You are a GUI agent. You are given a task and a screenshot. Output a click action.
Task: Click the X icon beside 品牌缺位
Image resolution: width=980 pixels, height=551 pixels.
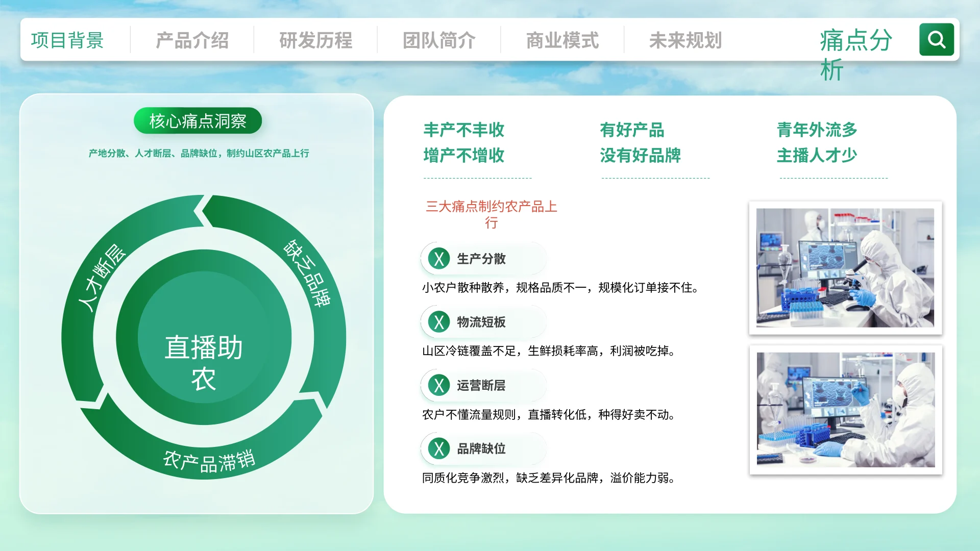(x=439, y=448)
